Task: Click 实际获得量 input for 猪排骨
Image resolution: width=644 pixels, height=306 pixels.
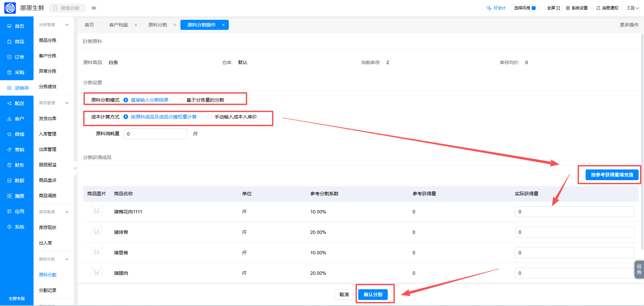Action: [x=575, y=232]
